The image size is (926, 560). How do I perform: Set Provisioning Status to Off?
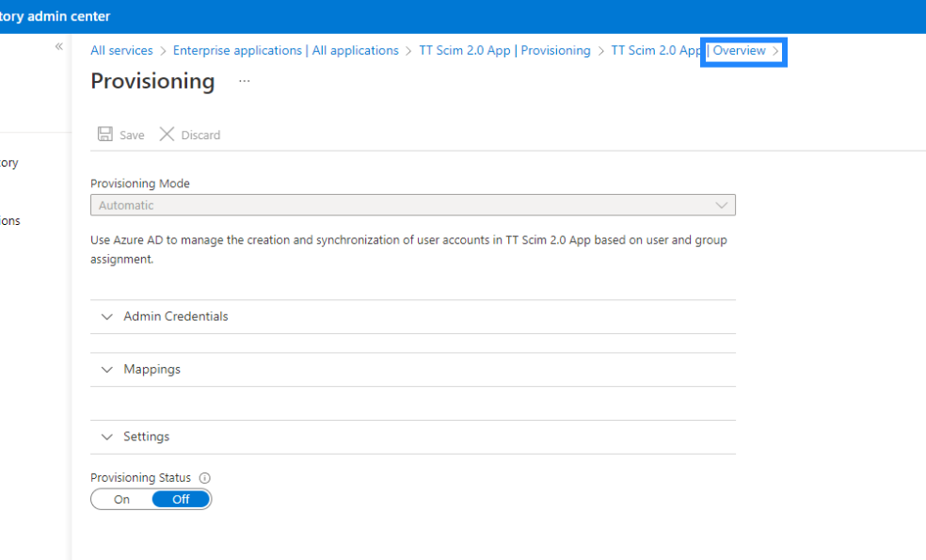[181, 499]
